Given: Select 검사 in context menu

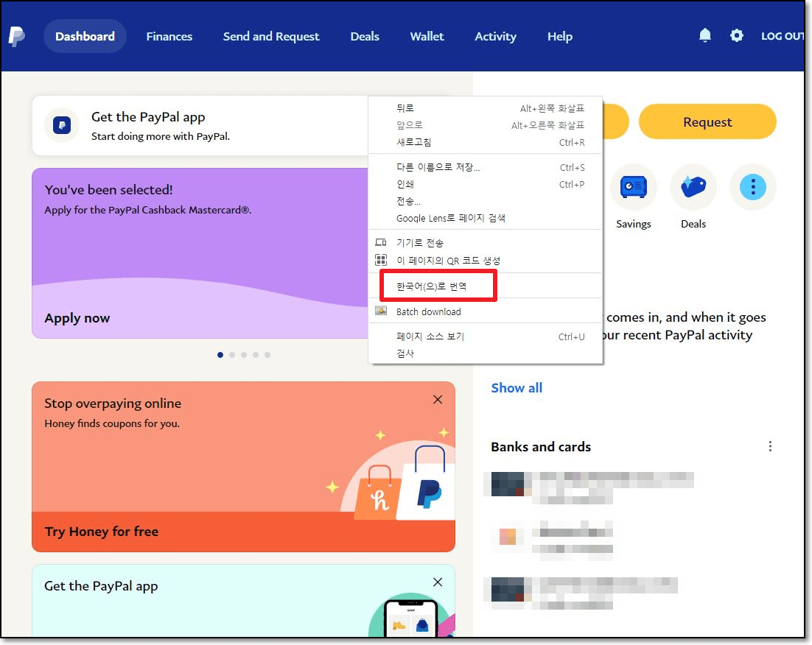Looking at the screenshot, I should (x=486, y=353).
